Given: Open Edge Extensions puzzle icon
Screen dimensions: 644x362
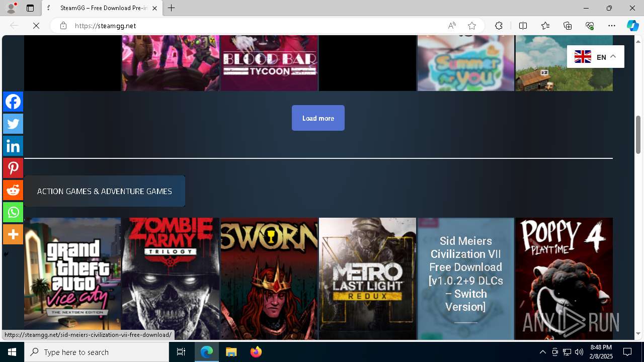Looking at the screenshot, I should [x=499, y=26].
